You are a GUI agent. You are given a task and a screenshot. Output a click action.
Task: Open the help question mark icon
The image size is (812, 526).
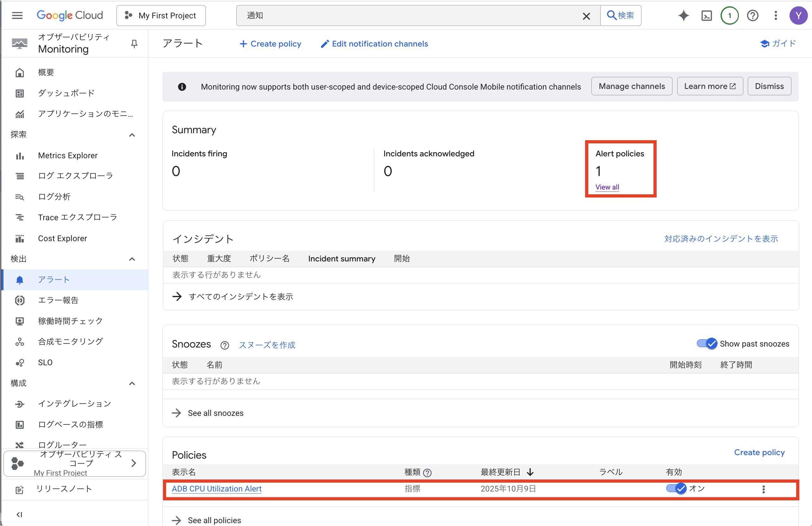pyautogui.click(x=752, y=16)
